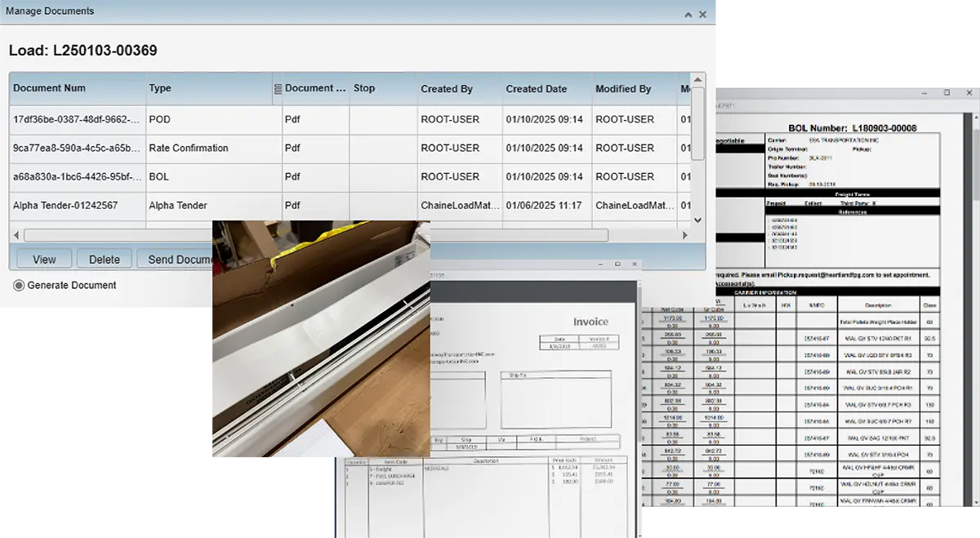Click the Send Document button
Screen dimensions: 980x538
pyautogui.click(x=175, y=260)
